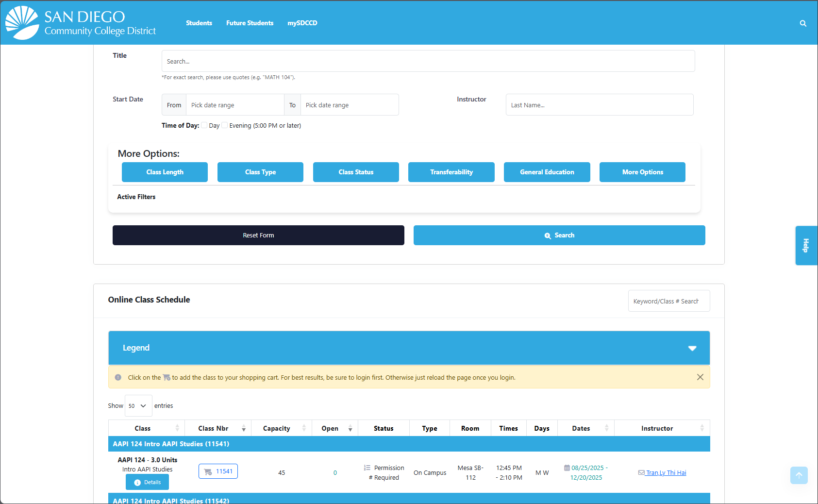The width and height of the screenshot is (818, 504).
Task: Open the Students menu
Action: tap(199, 23)
